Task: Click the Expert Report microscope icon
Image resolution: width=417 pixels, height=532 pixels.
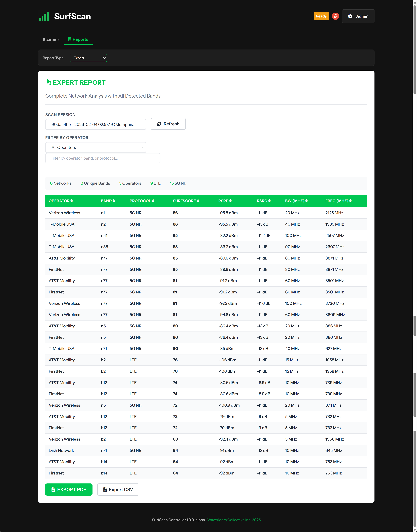Action: click(x=48, y=82)
